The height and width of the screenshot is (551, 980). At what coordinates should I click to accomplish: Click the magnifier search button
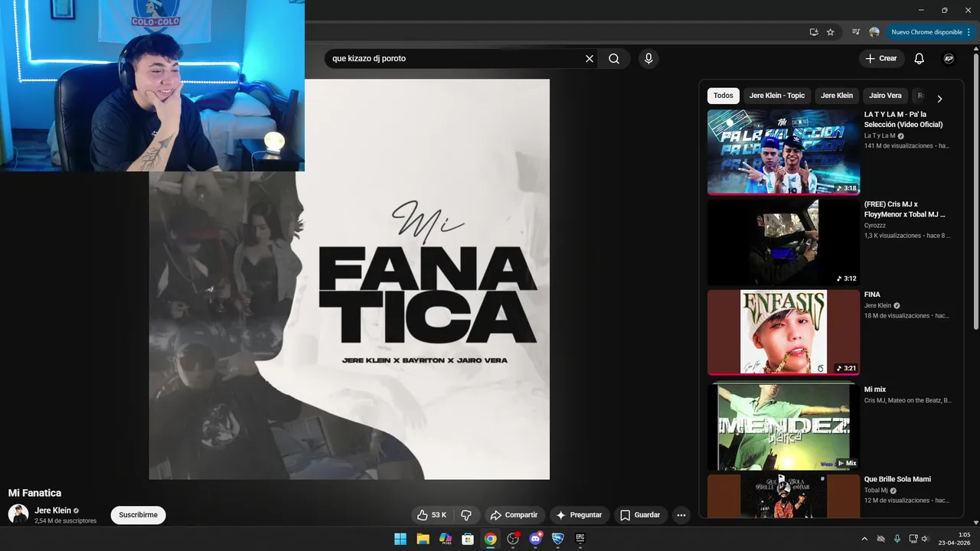click(614, 59)
